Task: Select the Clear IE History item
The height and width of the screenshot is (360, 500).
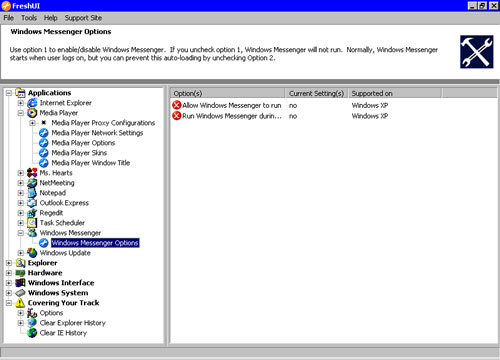Action: 63,333
